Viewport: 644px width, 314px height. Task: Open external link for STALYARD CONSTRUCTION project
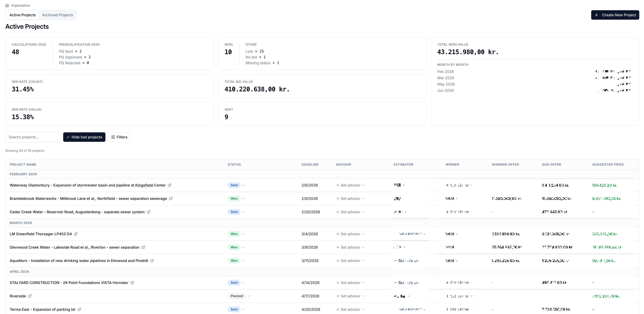point(132,283)
